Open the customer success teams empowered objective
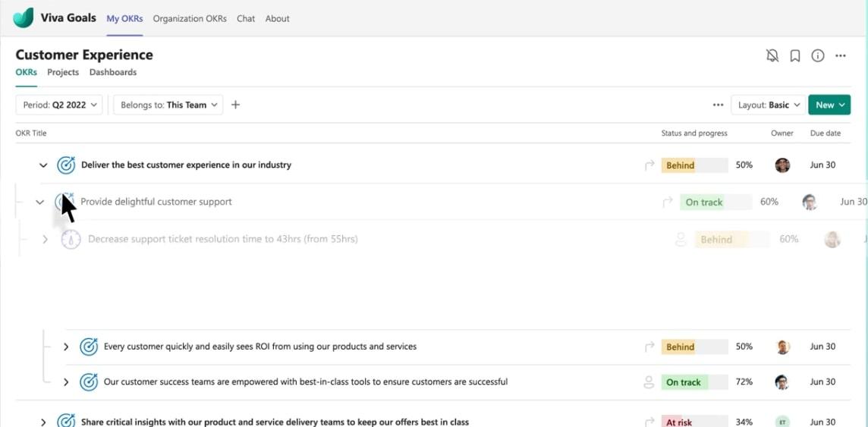Viewport: 868px width, 427px height. 306,381
